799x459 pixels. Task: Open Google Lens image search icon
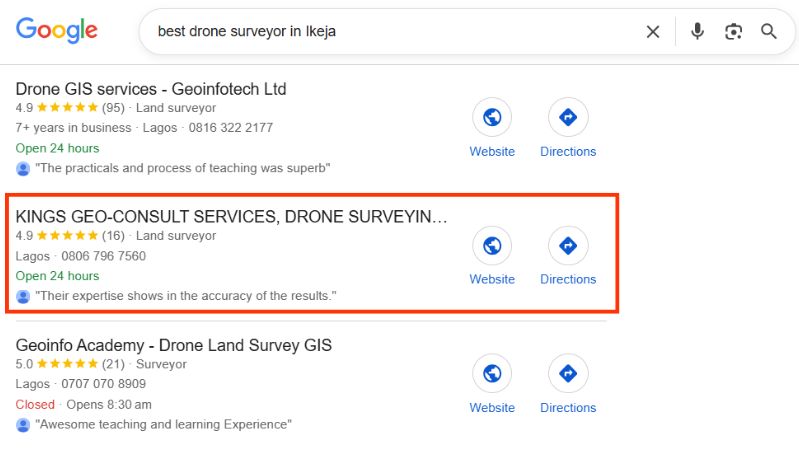[x=733, y=32]
